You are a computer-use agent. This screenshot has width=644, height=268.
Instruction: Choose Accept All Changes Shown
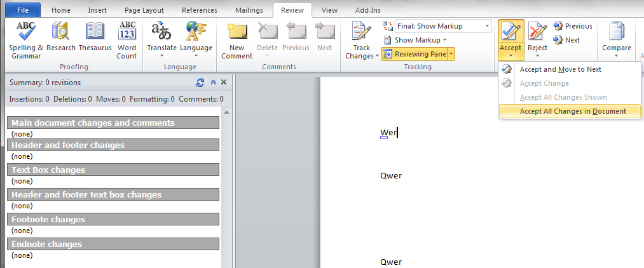point(570,97)
